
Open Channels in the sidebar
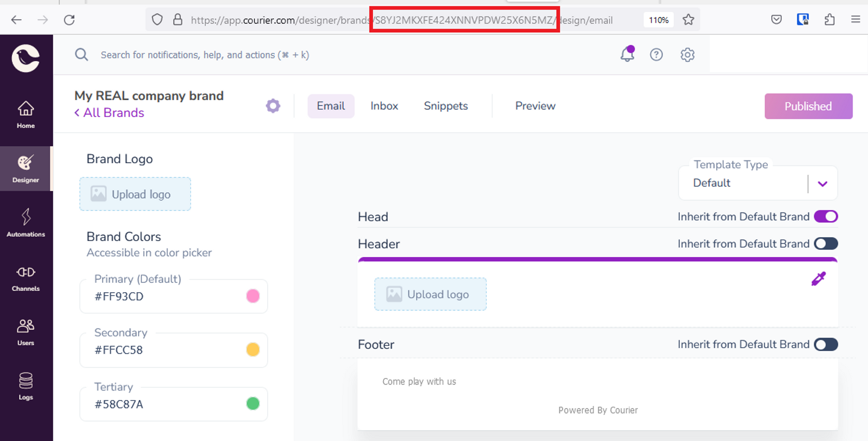point(26,277)
